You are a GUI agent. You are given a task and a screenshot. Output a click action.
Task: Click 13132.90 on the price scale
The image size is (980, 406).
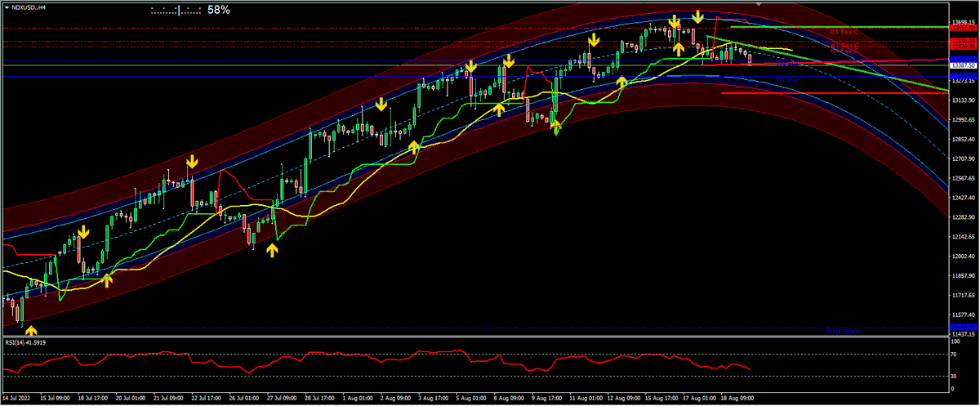(x=964, y=100)
